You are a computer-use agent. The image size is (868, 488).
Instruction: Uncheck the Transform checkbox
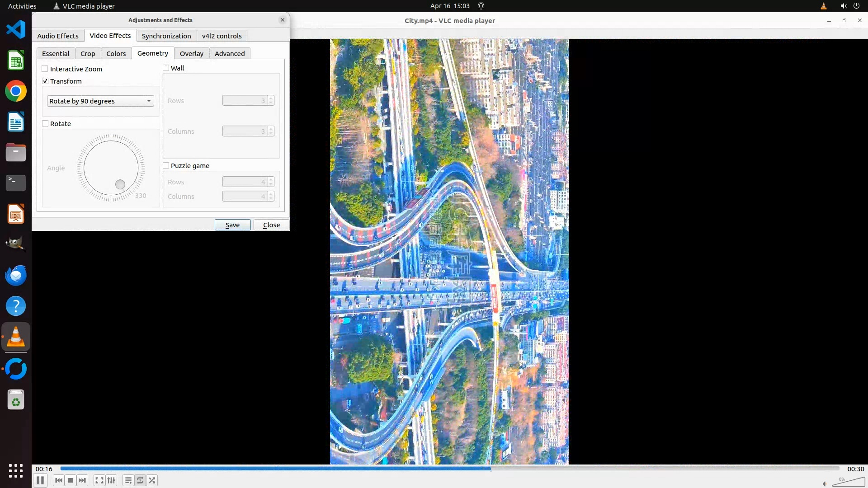coord(45,81)
